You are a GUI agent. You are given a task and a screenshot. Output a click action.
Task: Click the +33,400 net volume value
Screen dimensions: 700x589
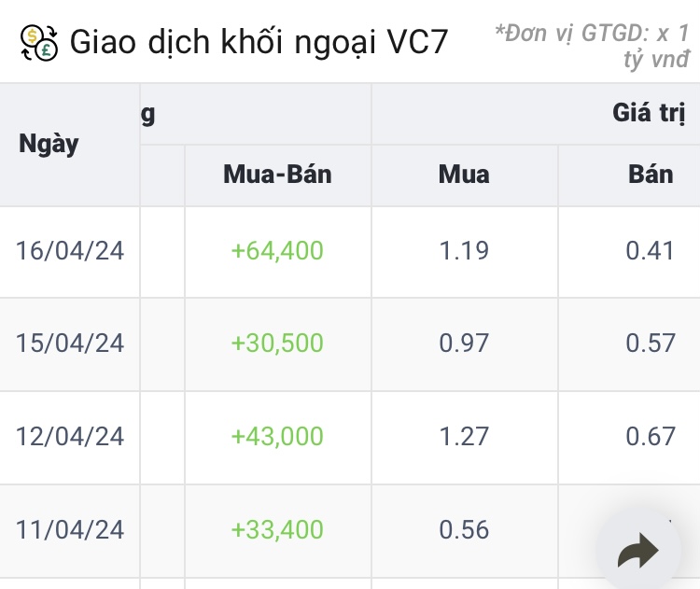click(277, 530)
